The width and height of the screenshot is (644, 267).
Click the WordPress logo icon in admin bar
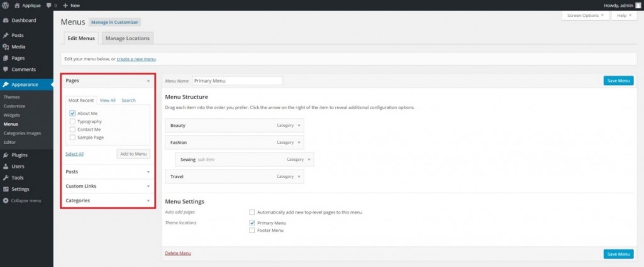[5, 5]
